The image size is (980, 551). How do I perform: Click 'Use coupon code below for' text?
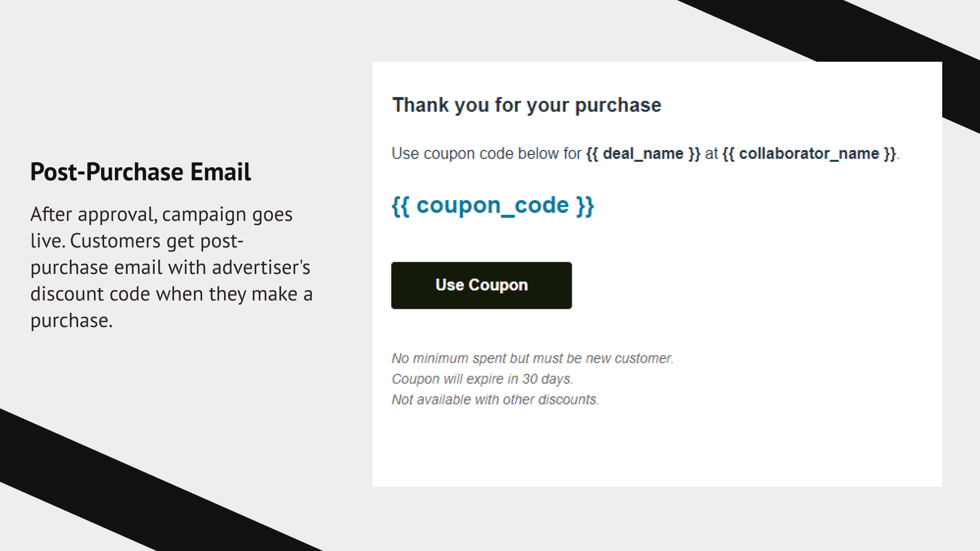click(x=486, y=154)
